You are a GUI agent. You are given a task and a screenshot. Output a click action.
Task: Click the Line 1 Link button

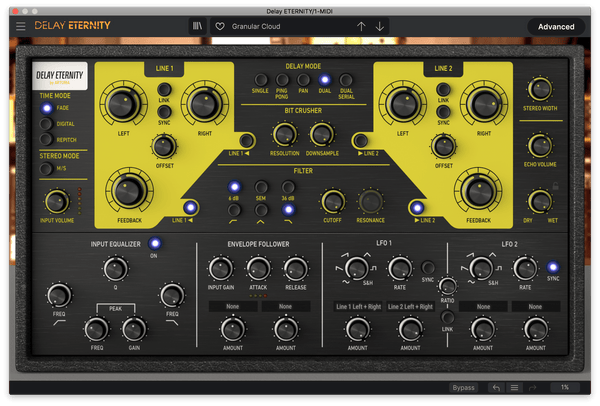click(164, 89)
